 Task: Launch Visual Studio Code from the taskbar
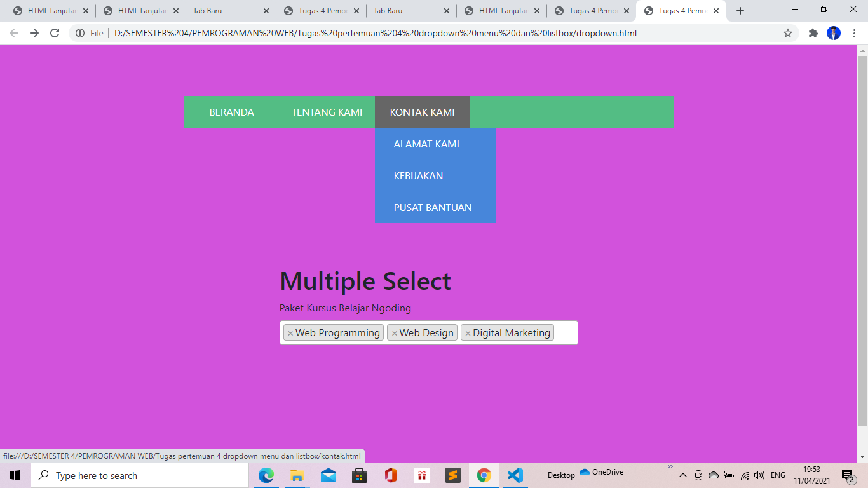coord(515,475)
